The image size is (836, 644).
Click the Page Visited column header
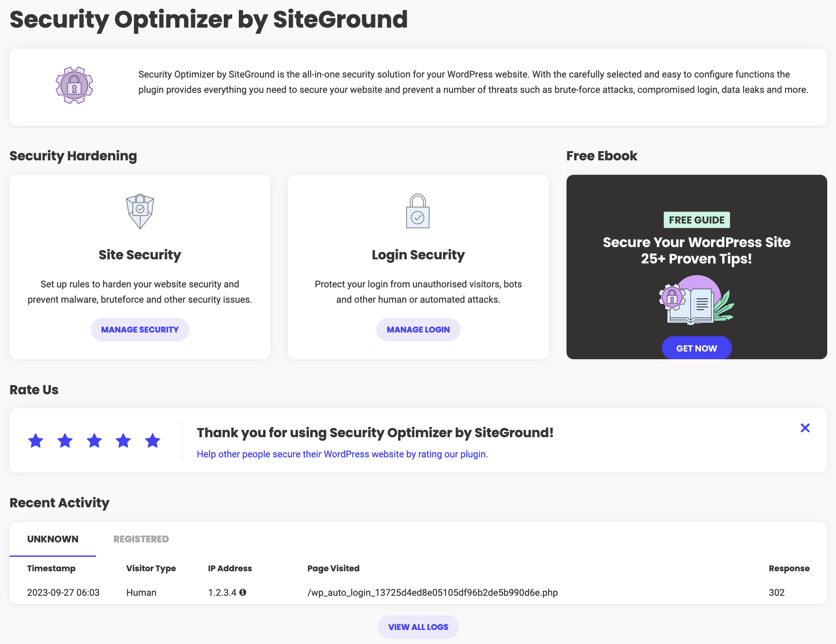[333, 568]
